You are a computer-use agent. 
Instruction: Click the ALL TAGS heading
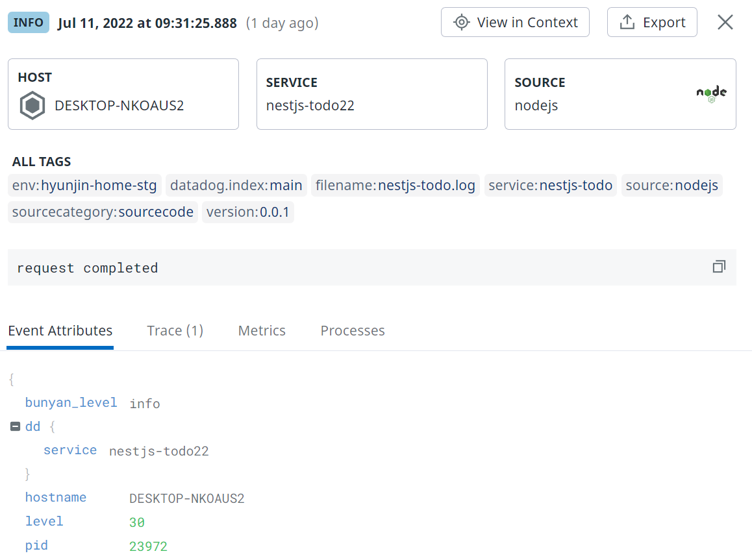[42, 162]
